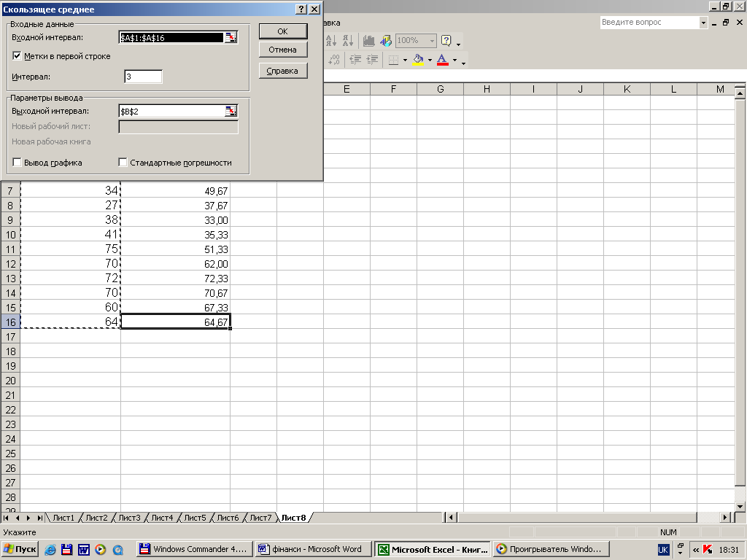Enable 'Стандартные погрешности' checkbox
The height and width of the screenshot is (560, 747).
pos(123,163)
